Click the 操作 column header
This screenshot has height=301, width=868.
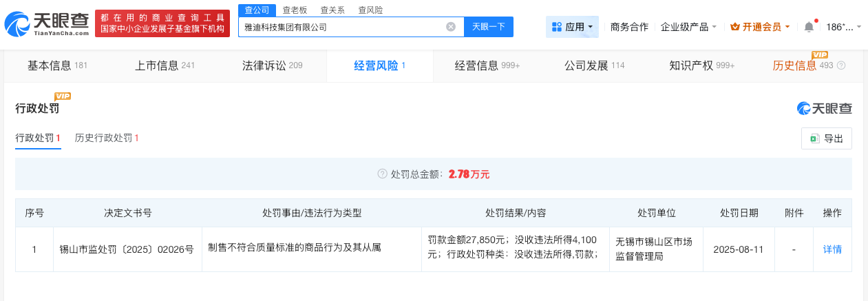tap(832, 213)
